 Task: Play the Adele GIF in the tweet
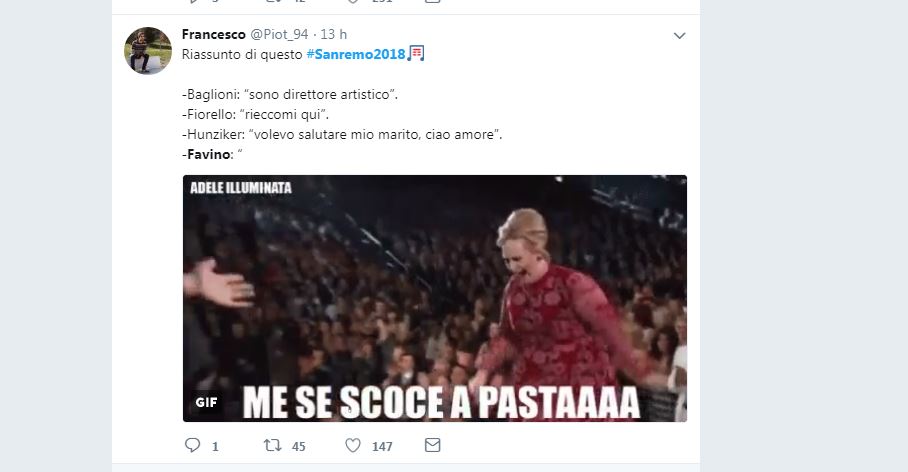[x=435, y=298]
